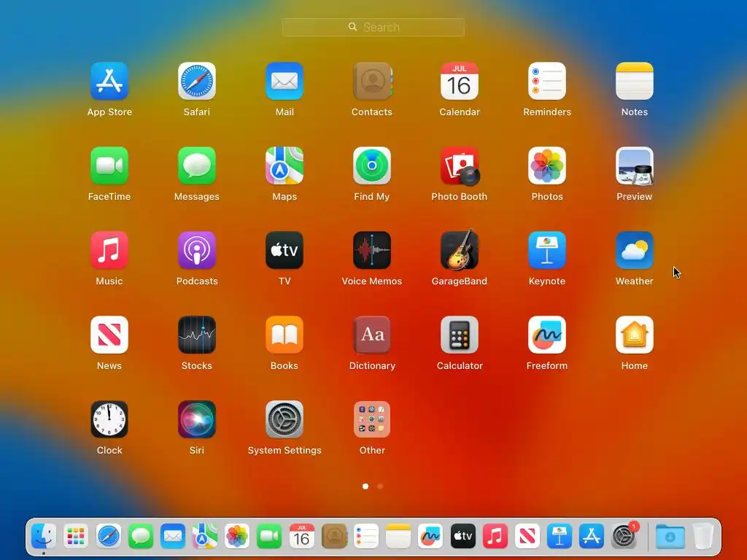The height and width of the screenshot is (560, 747).
Task: Open Podcasts app
Action: click(197, 250)
